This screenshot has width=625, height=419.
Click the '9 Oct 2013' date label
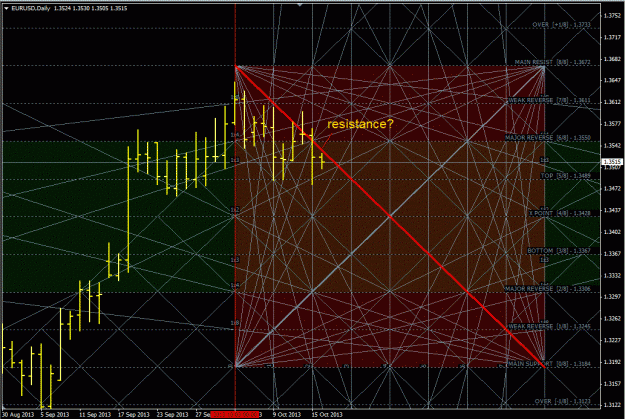287,415
